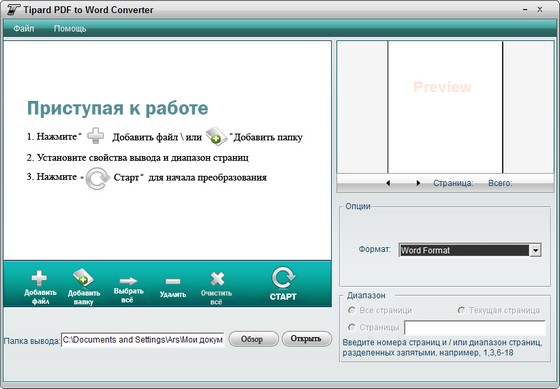Click the Добавить папку folder icon in toolbar
560x389 pixels.
pos(83,278)
